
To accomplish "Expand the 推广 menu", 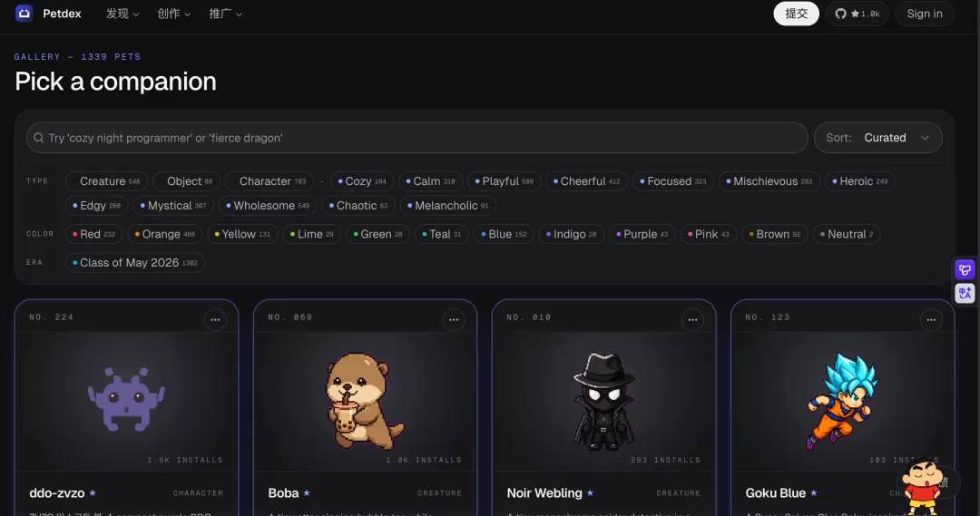I will (225, 14).
